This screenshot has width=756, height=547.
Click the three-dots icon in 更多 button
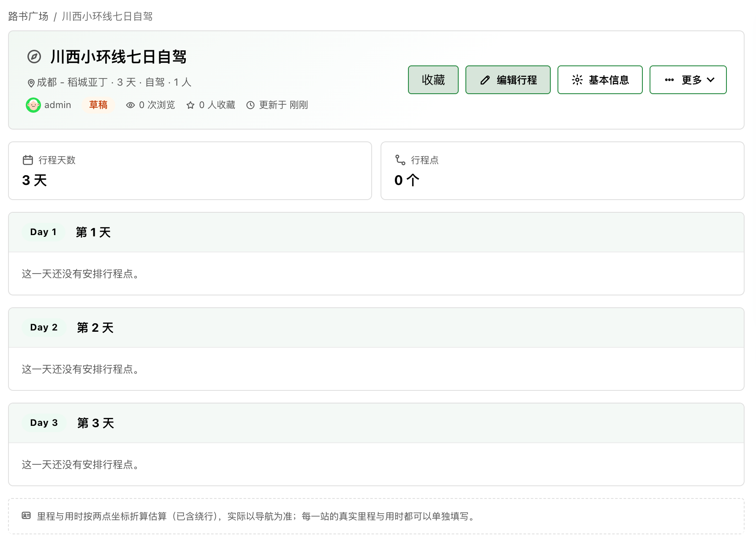pos(669,80)
